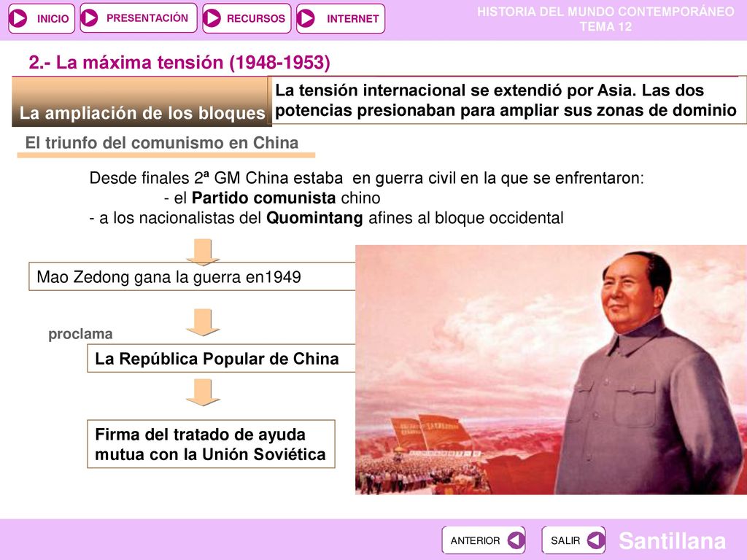Click the back arrow icon on SALIR
This screenshot has height=560, width=747.
coord(595,540)
